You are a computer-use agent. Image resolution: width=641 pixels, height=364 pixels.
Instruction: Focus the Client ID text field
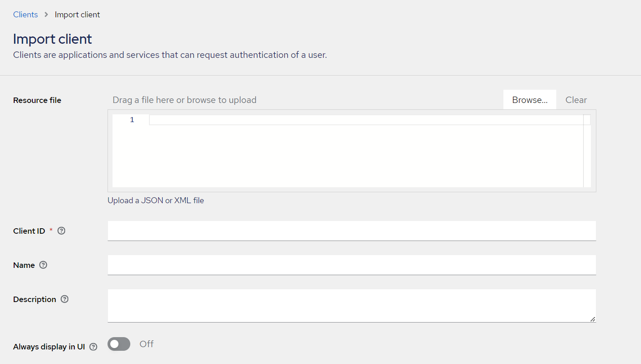coord(351,231)
